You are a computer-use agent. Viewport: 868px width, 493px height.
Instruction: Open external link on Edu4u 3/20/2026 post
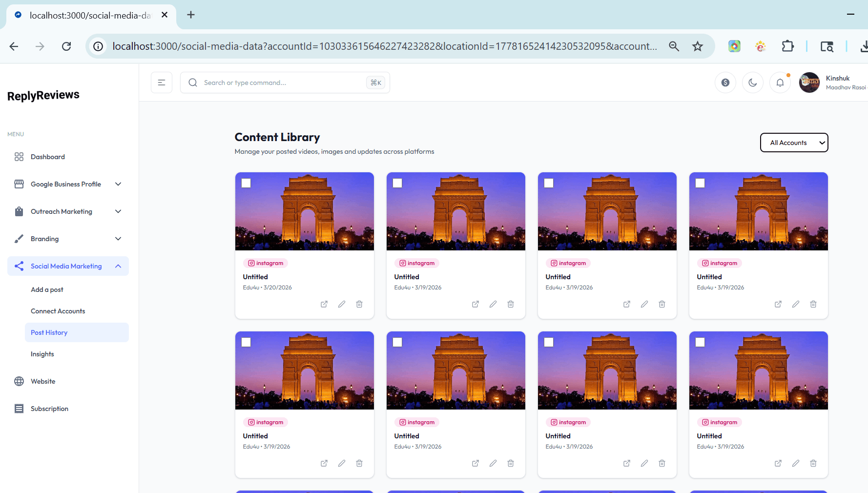[x=324, y=304]
